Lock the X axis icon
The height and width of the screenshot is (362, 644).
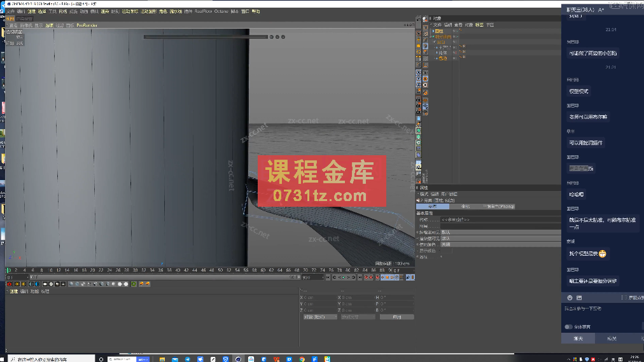(x=419, y=73)
